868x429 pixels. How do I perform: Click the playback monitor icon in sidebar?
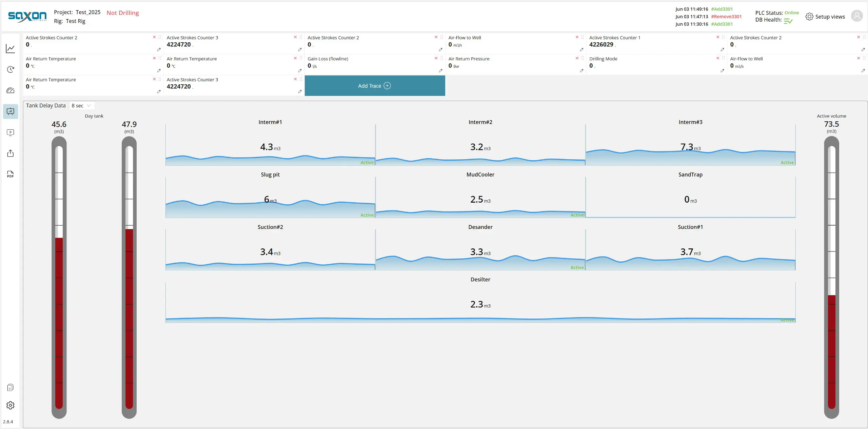click(x=11, y=132)
